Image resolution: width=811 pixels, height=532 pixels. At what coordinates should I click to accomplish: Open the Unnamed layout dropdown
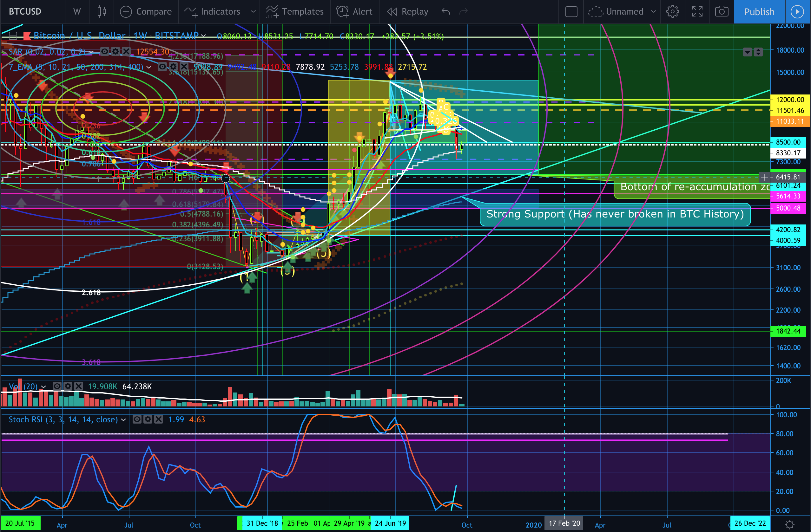(x=653, y=12)
